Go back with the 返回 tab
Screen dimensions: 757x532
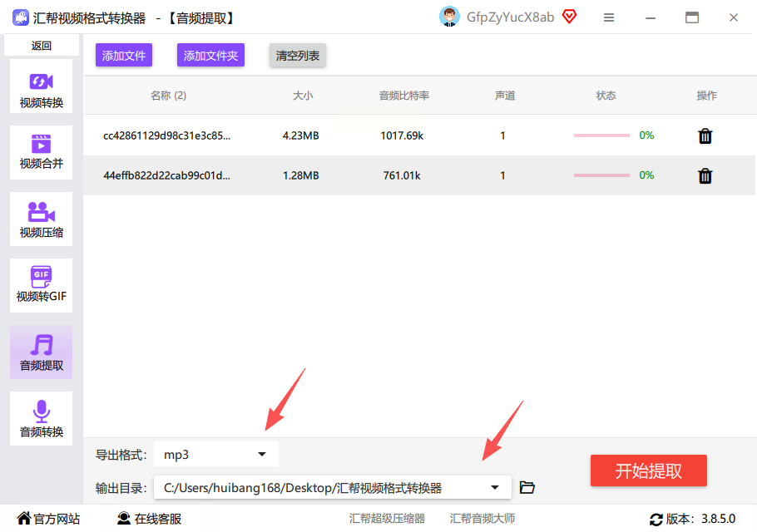[x=41, y=46]
